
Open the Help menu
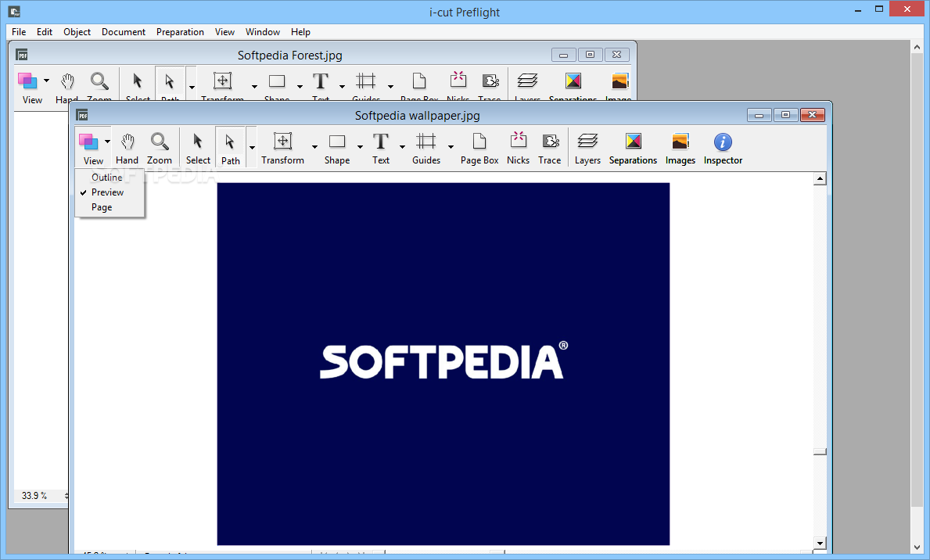[x=300, y=32]
